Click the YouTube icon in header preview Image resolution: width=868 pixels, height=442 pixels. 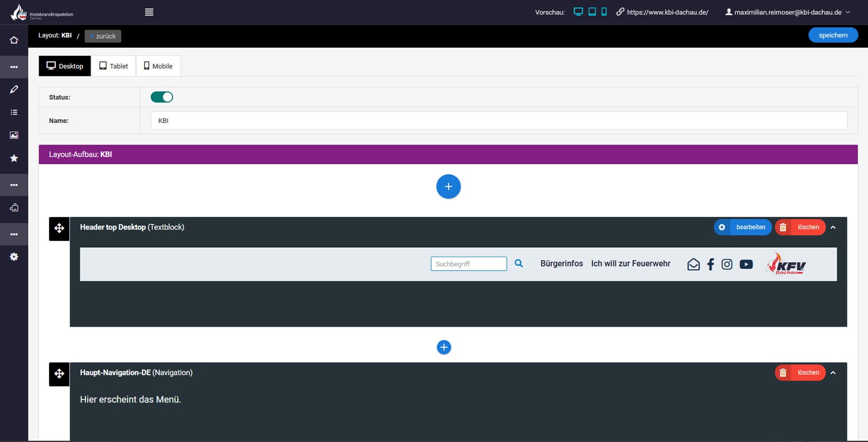(746, 264)
